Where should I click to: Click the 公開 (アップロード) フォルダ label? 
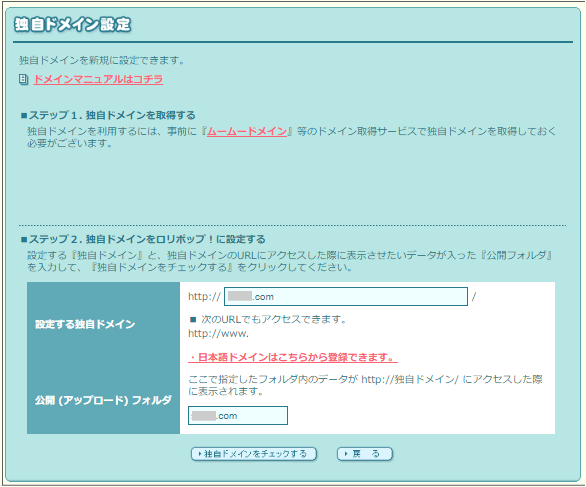[x=103, y=400]
